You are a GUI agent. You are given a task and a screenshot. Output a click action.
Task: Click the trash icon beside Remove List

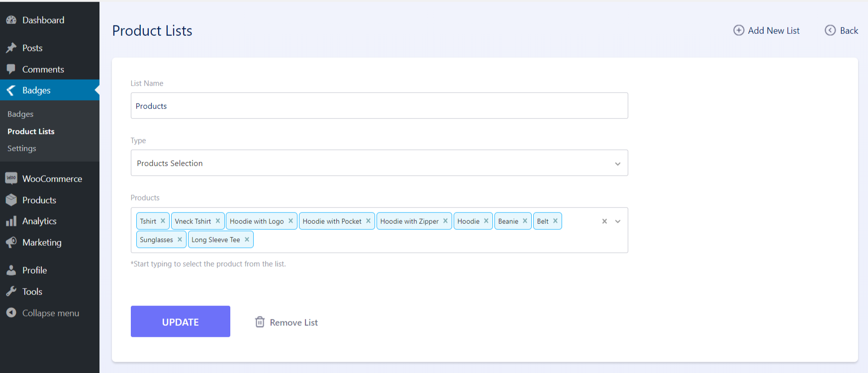260,322
